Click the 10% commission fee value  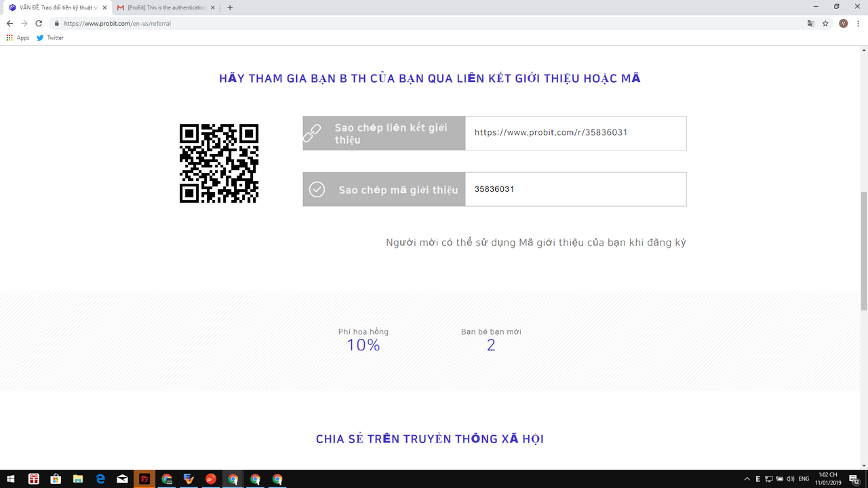pyautogui.click(x=363, y=345)
